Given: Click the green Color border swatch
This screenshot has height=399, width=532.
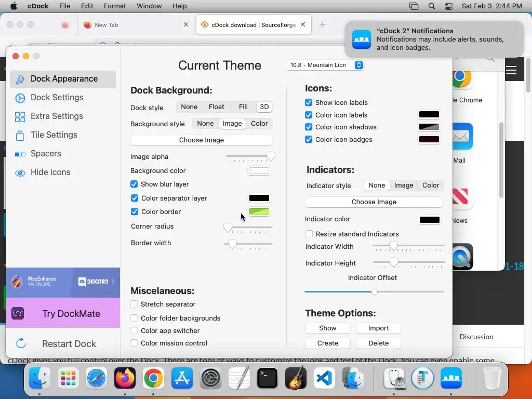Looking at the screenshot, I should pyautogui.click(x=259, y=212).
